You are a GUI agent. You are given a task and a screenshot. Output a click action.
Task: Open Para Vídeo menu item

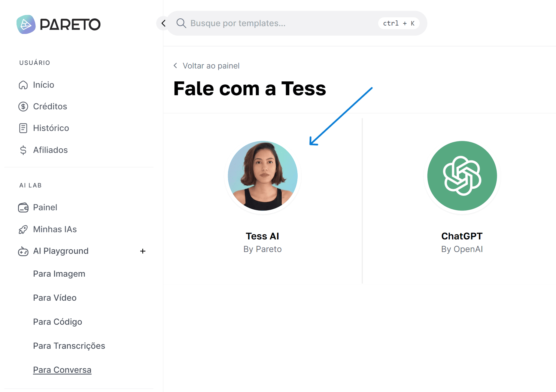(x=55, y=298)
